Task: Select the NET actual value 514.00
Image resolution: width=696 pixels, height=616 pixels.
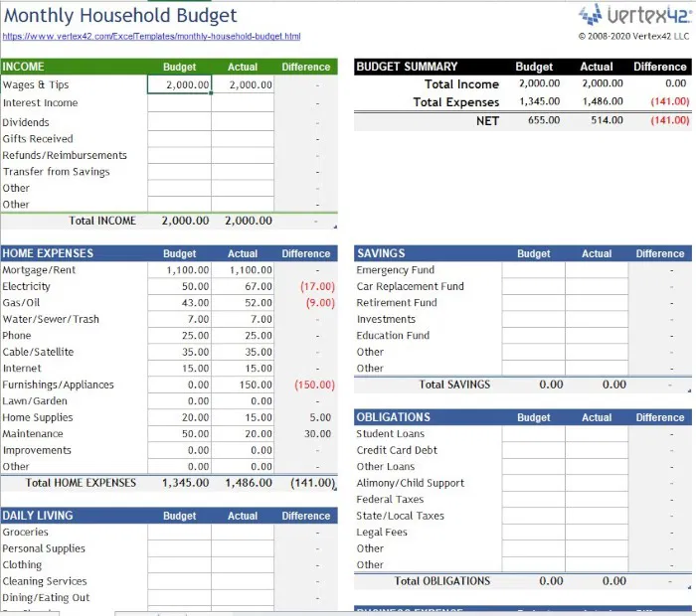Action: point(607,120)
